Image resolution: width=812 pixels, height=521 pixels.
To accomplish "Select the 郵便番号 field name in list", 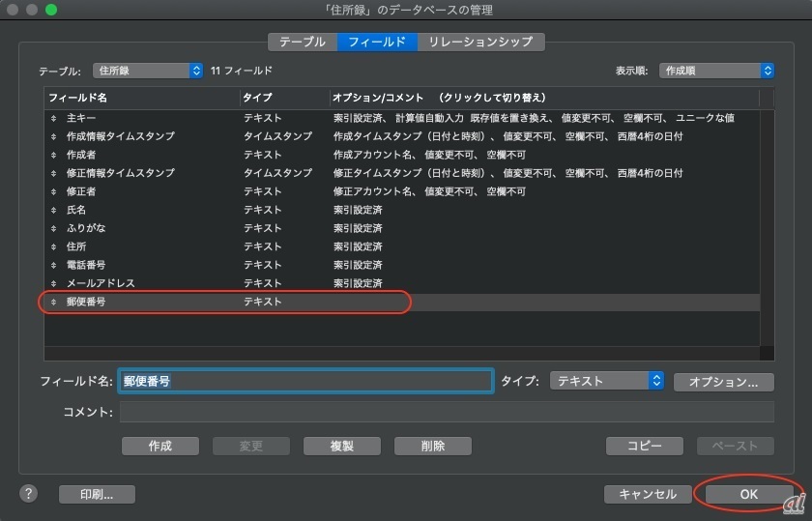I will pos(86,302).
